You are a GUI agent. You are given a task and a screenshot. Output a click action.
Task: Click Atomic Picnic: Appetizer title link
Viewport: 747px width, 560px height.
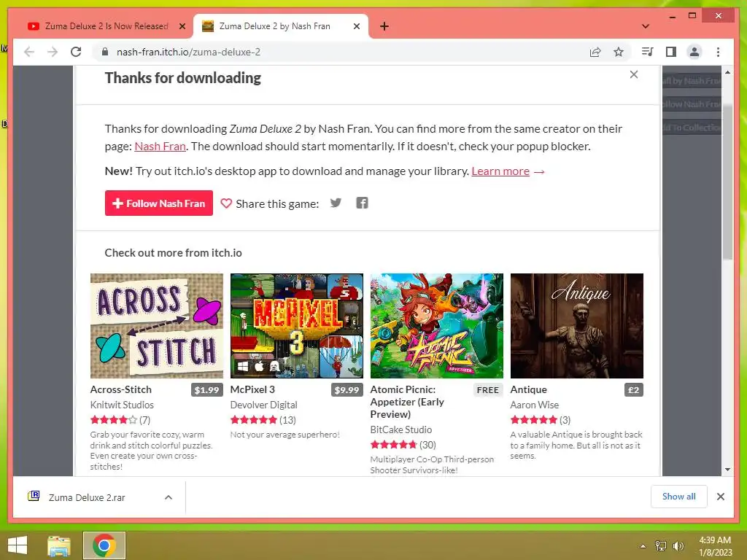[407, 402]
